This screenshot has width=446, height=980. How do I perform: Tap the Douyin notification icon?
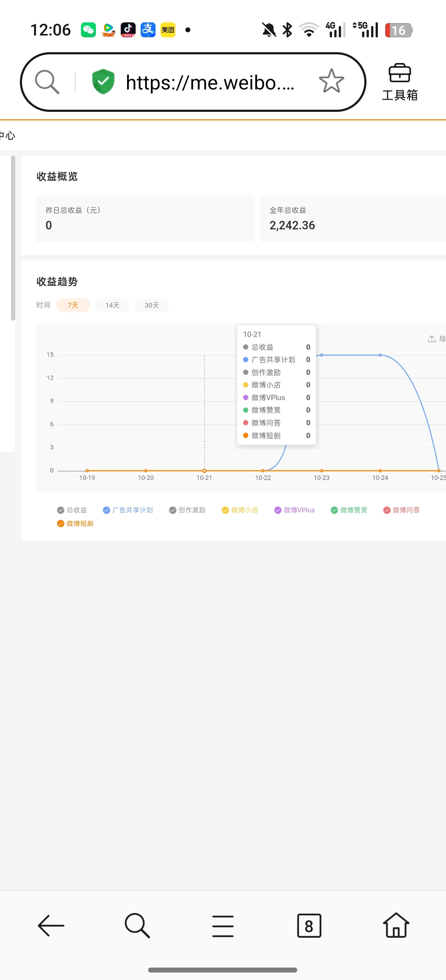coord(128,30)
